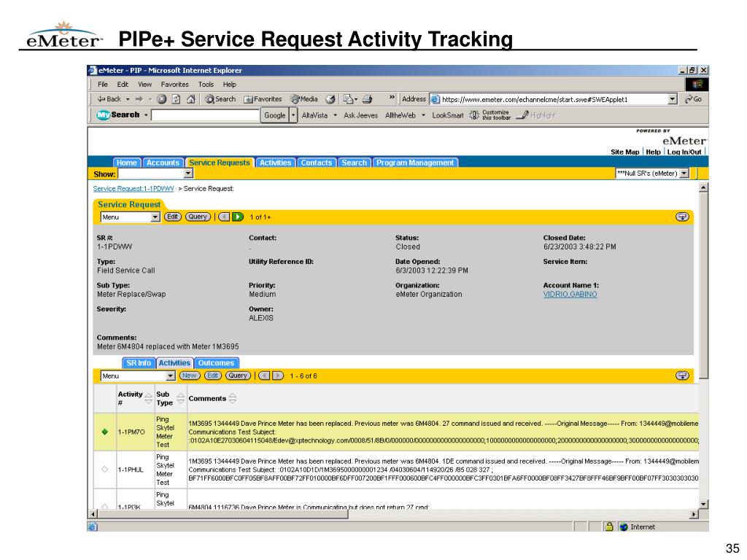Click the horizontal scrollbar right arrow
Image resolution: width=747 pixels, height=560 pixels.
click(x=694, y=514)
